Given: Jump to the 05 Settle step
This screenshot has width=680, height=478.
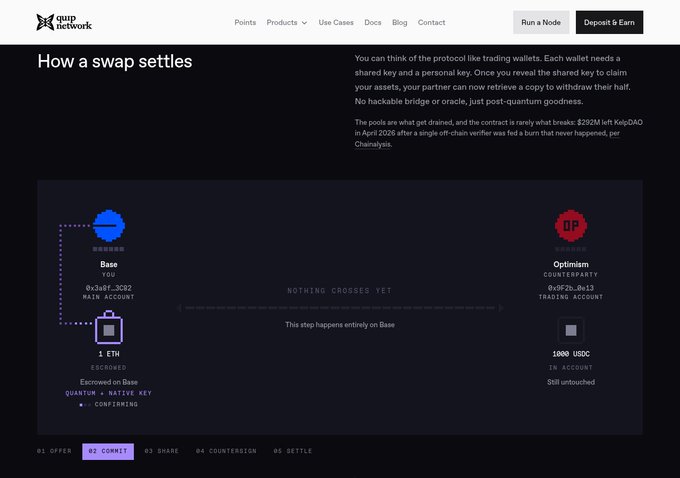Looking at the screenshot, I should [x=293, y=451].
